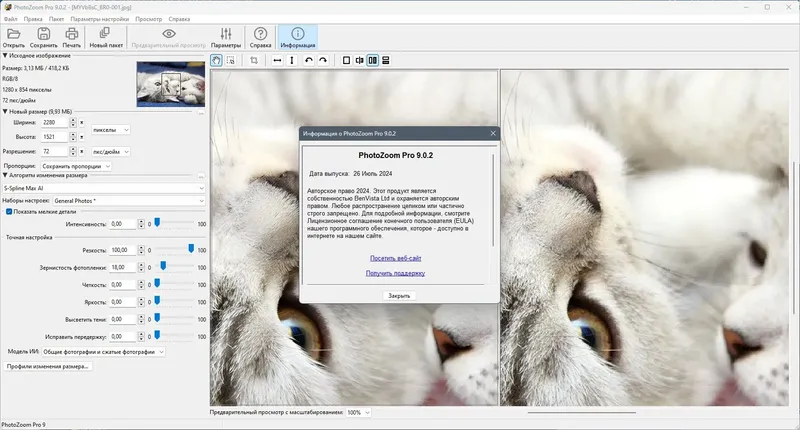Open the 100% preview zoom dropdown
This screenshot has width=800, height=430.
point(359,412)
